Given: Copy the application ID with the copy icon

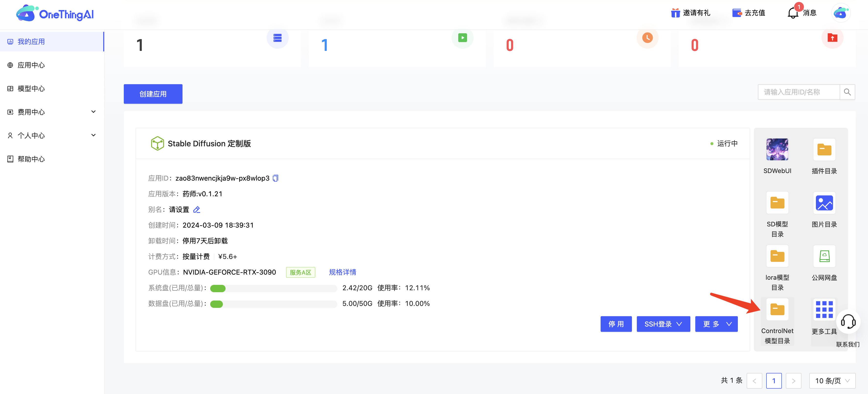Looking at the screenshot, I should coord(275,178).
